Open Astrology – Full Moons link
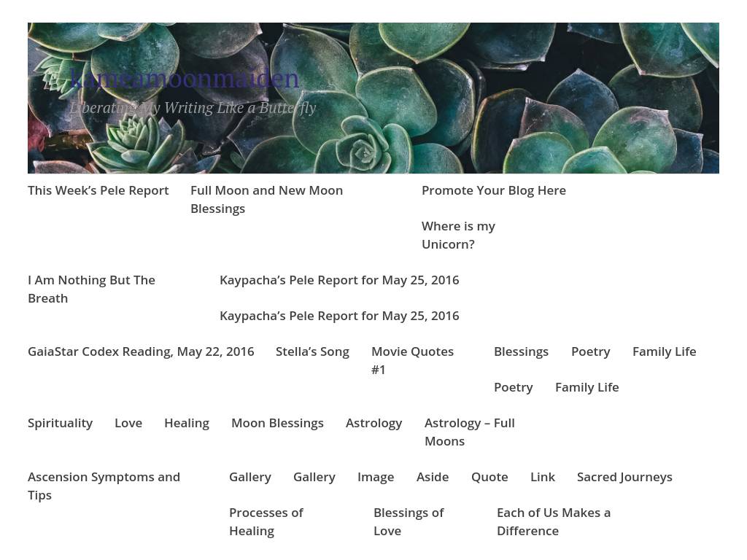 click(470, 432)
